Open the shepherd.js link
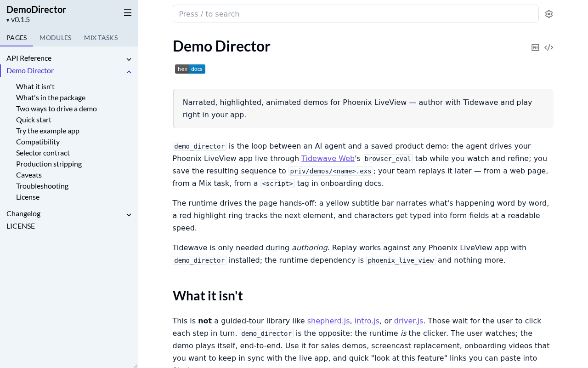588x368 pixels. pos(328,321)
